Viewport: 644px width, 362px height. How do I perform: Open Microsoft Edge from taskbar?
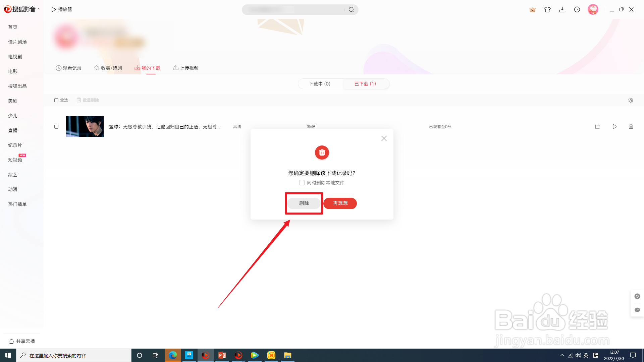pyautogui.click(x=173, y=355)
